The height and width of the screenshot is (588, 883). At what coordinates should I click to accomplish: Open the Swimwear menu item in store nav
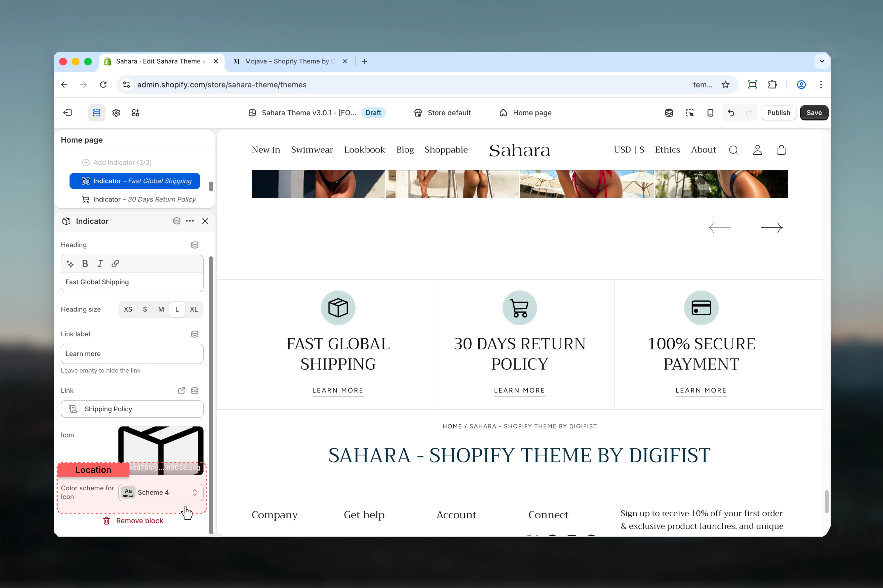[x=312, y=150]
